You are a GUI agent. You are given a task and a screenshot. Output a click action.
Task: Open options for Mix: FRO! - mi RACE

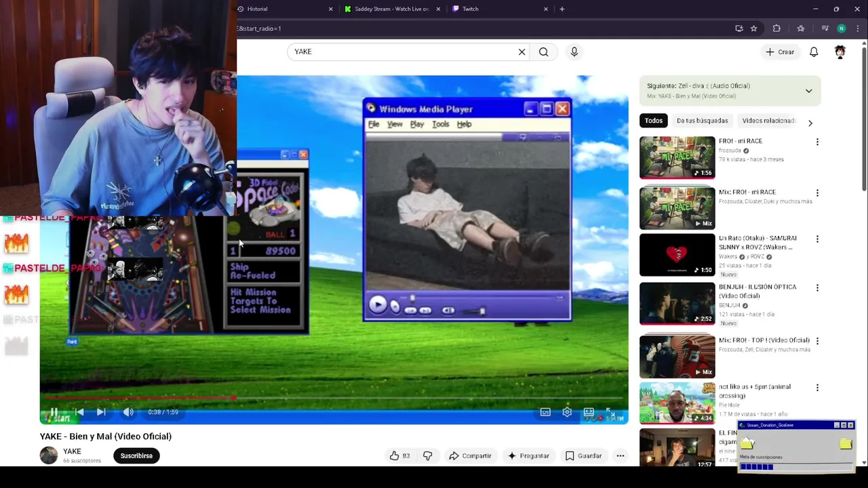tap(817, 193)
